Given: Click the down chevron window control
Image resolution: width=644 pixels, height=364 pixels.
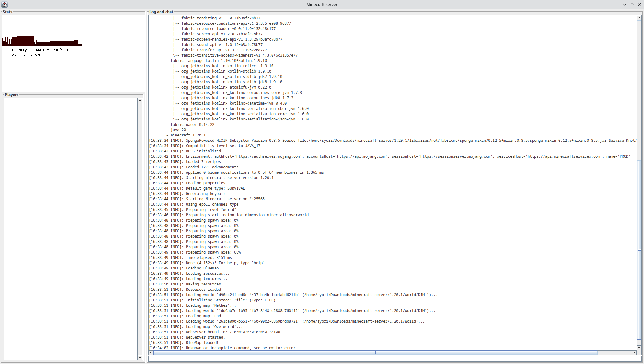Looking at the screenshot, I should pos(625,4).
